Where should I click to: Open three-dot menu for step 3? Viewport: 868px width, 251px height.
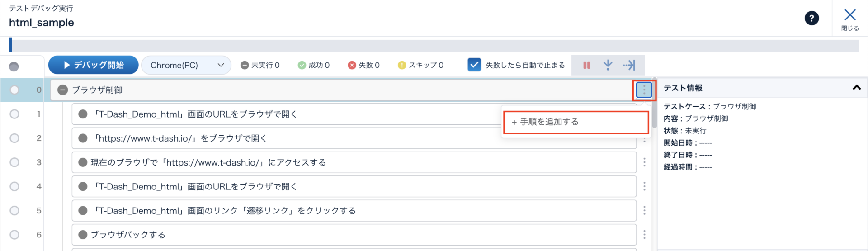pyautogui.click(x=644, y=162)
